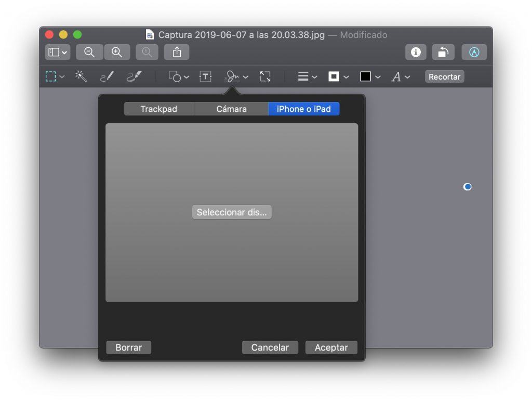
Task: Open the line thickness dropdown
Action: pyautogui.click(x=306, y=76)
